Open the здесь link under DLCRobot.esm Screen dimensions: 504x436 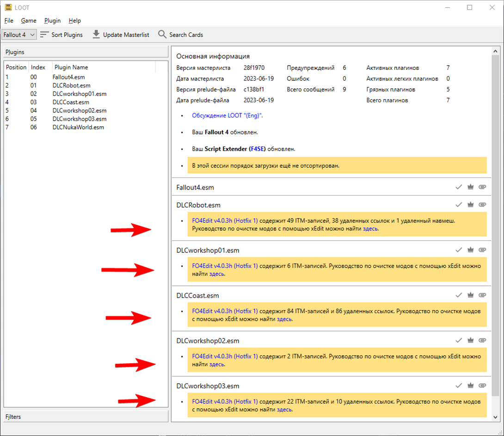(x=371, y=229)
